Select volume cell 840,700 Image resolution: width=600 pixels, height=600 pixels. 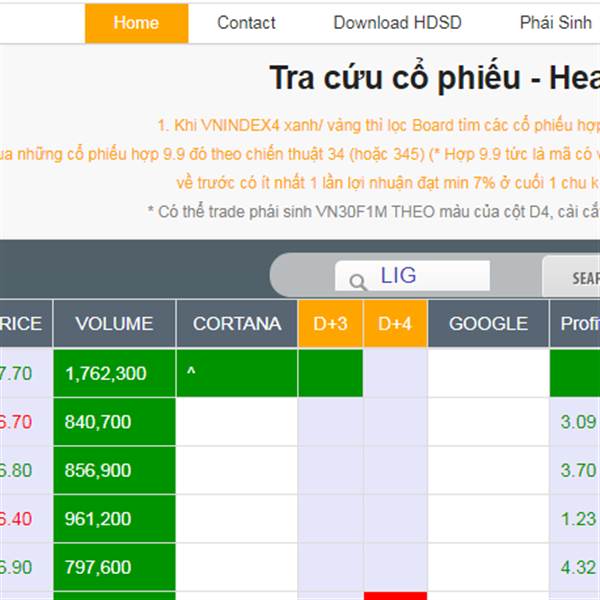(x=114, y=422)
